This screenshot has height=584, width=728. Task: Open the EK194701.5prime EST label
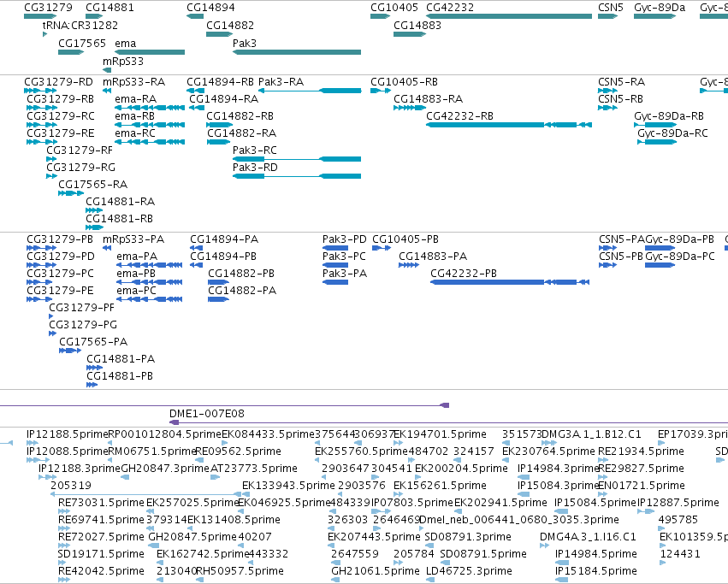pyautogui.click(x=441, y=434)
